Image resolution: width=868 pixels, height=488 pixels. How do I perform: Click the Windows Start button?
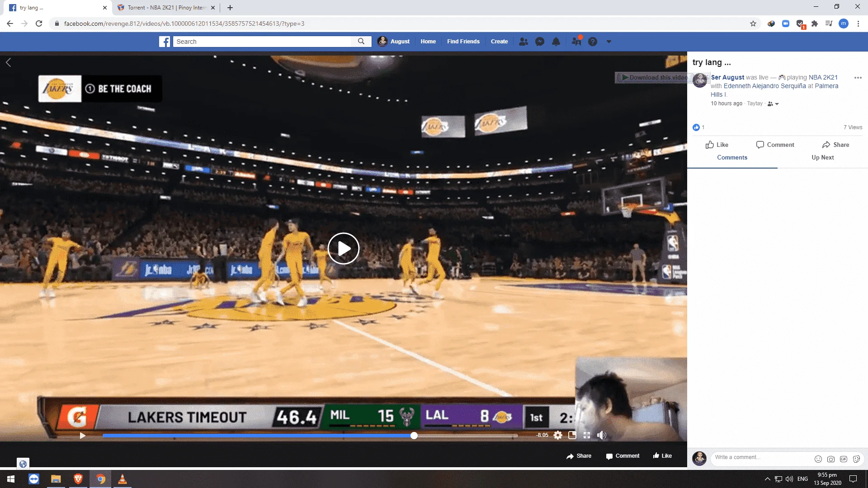[x=11, y=479]
